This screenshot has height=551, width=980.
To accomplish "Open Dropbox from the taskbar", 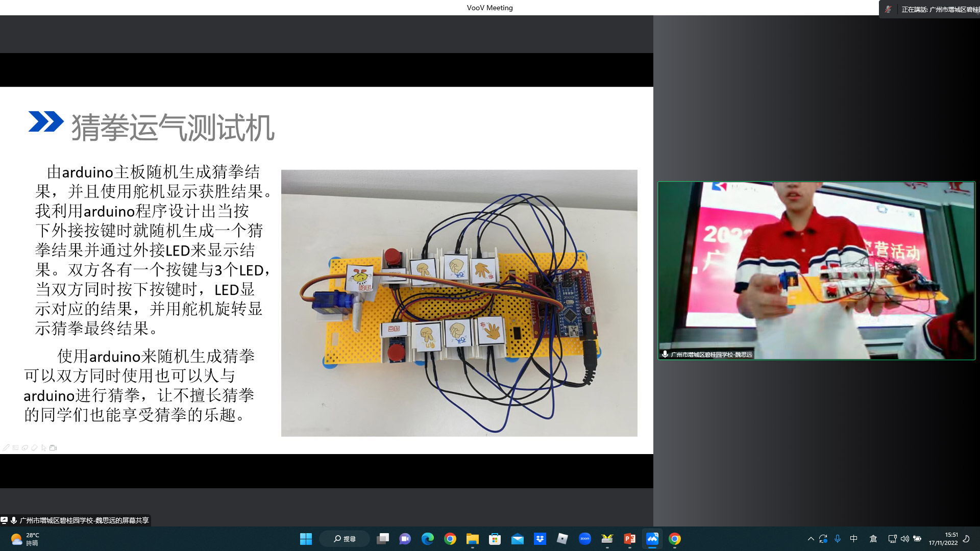I will pyautogui.click(x=540, y=539).
